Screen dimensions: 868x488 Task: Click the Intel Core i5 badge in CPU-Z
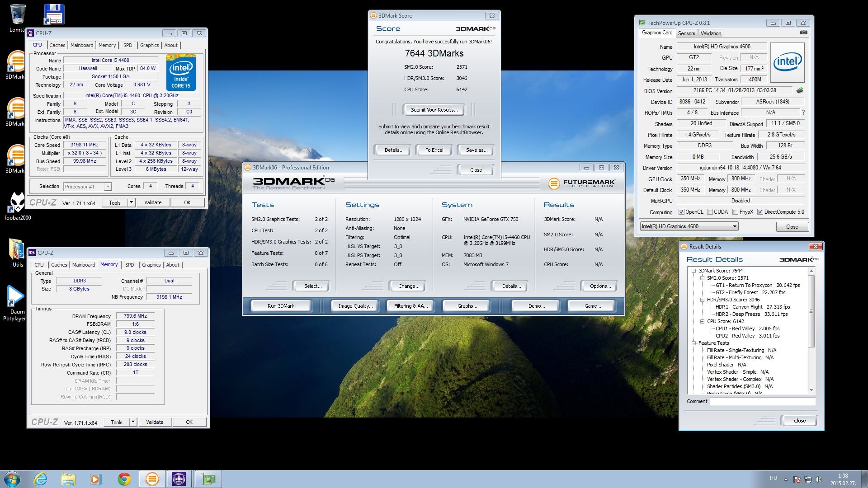pyautogui.click(x=181, y=72)
